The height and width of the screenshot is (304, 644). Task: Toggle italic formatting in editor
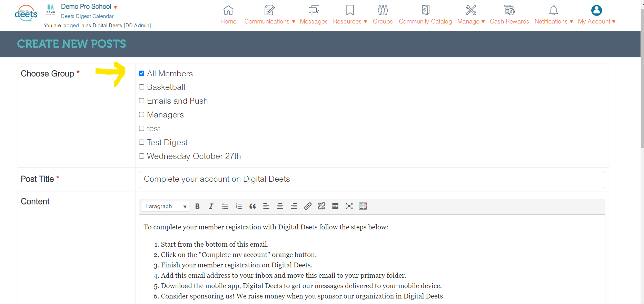pyautogui.click(x=211, y=206)
